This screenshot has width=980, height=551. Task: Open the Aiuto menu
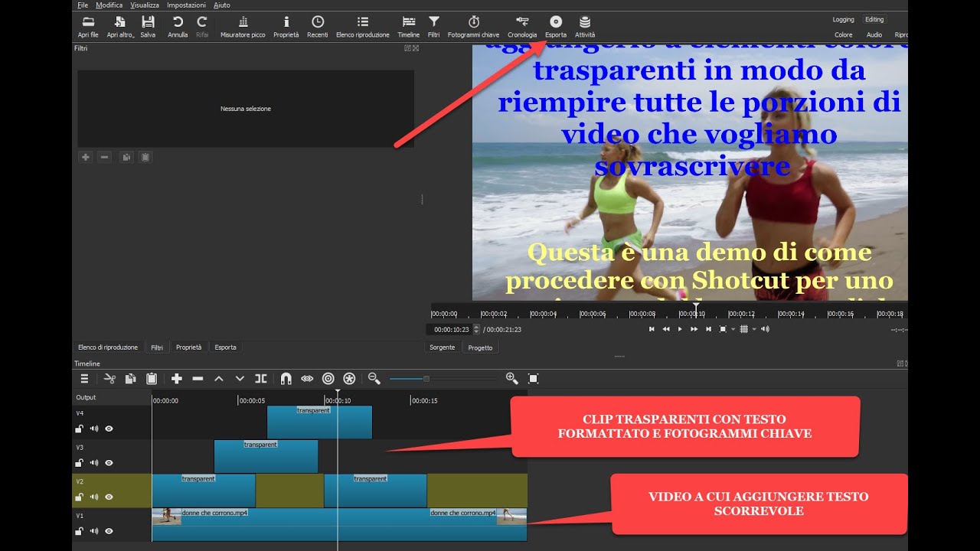[222, 5]
